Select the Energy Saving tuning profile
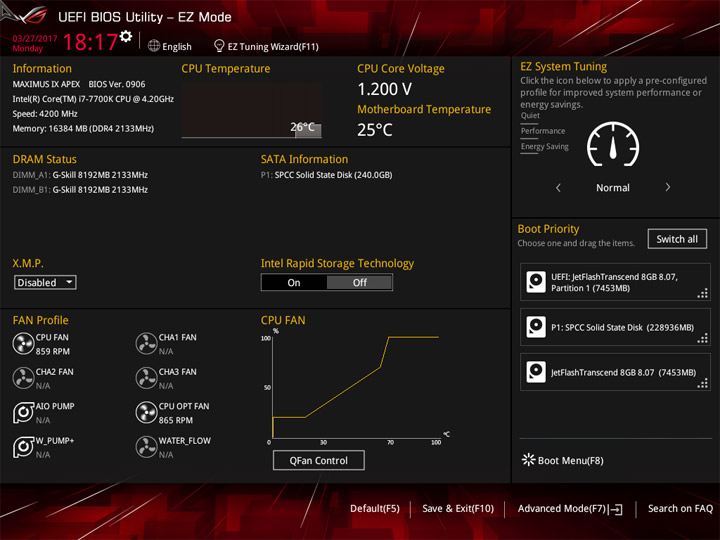720x540 pixels. coord(545,146)
